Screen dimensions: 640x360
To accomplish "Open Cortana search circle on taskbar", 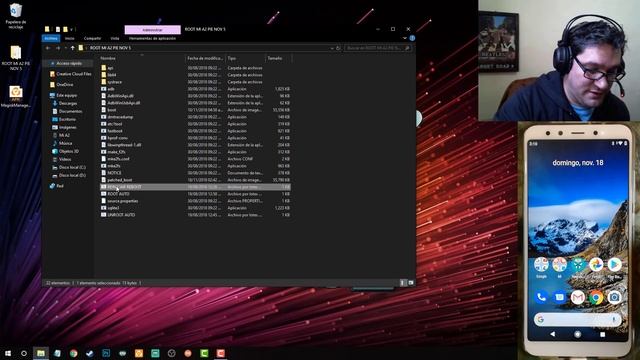I will coord(24,353).
